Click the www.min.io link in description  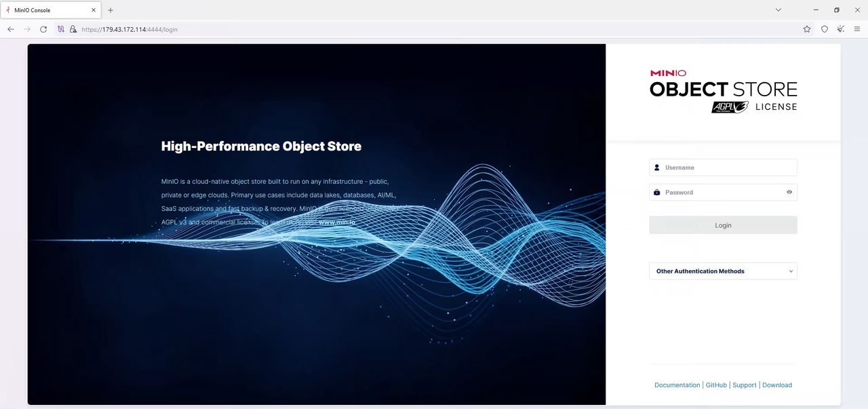tap(337, 222)
